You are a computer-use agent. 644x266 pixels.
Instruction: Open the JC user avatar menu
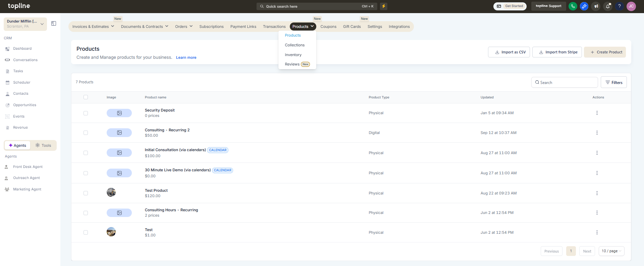coord(631,6)
